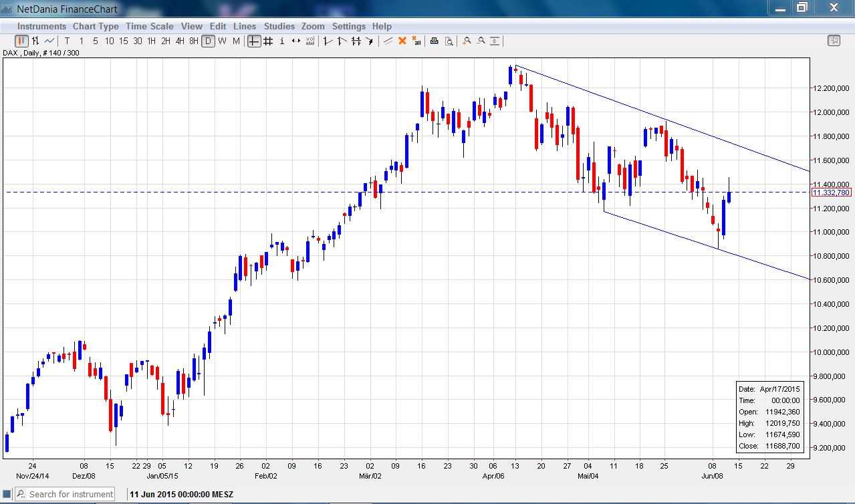The height and width of the screenshot is (504, 855).
Task: Click the print chart icon
Action: pos(434,41)
